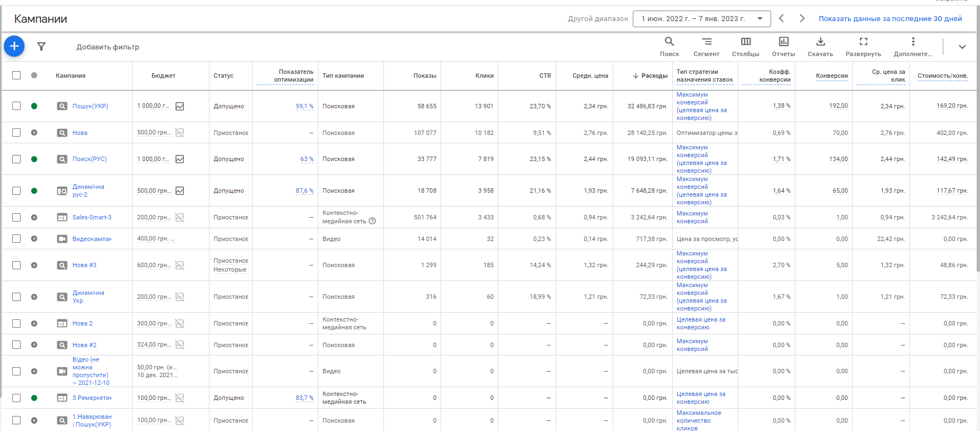Click the Добавить фильтр input field
The width and height of the screenshot is (980, 431).
point(108,47)
